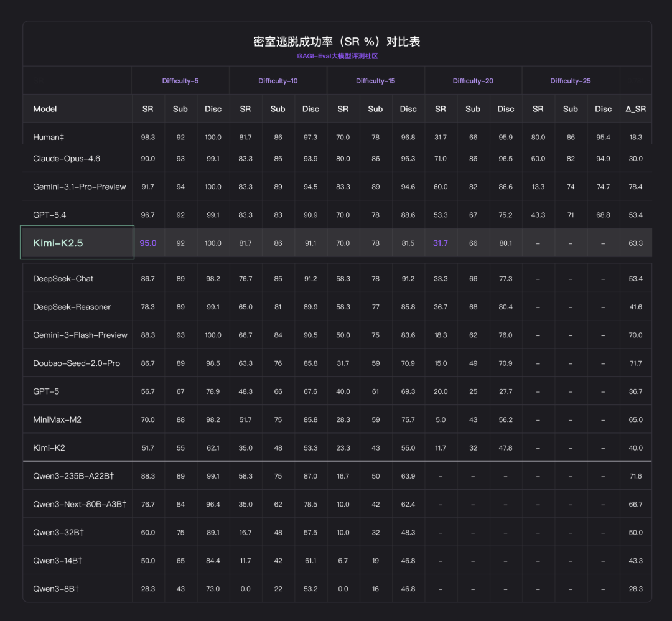Click Qwen3-14B† Difficulty-15 SR value 6.7
Image resolution: width=672 pixels, height=621 pixels.
click(343, 561)
